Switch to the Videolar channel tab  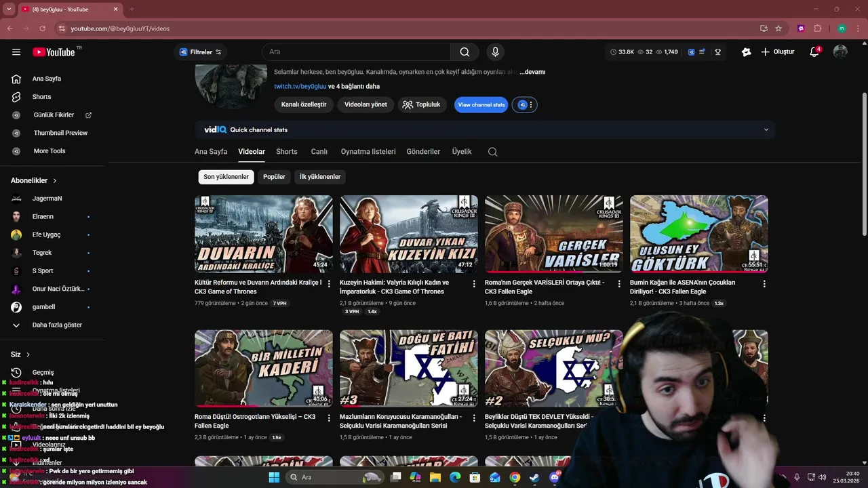pyautogui.click(x=252, y=152)
